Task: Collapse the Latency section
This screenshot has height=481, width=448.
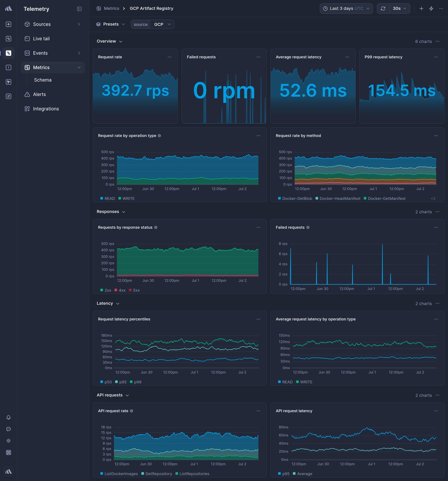Action: [x=108, y=304]
